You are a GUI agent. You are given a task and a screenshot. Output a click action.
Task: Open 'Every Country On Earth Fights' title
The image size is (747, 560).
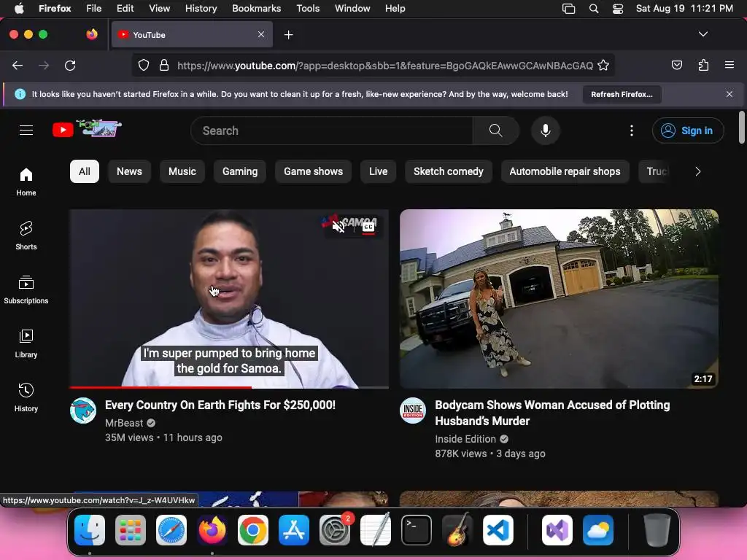tap(220, 405)
